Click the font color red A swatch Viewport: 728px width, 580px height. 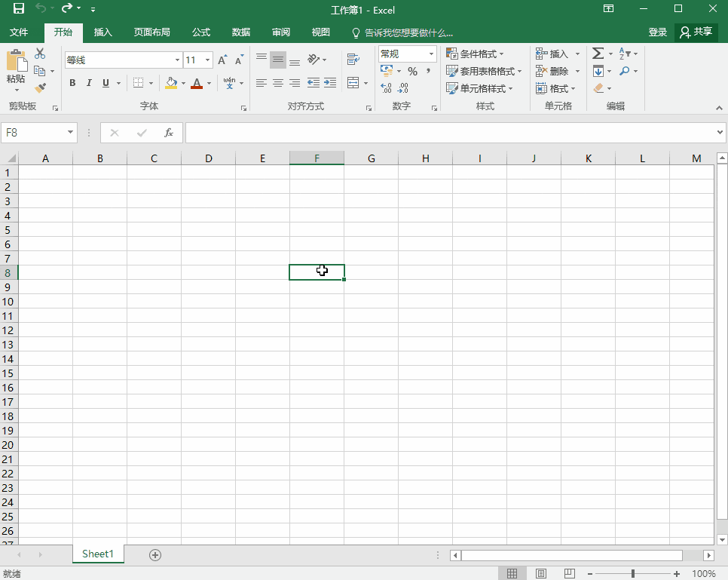pyautogui.click(x=197, y=83)
